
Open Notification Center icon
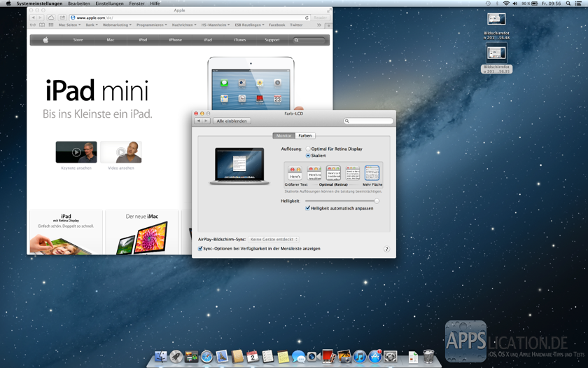pyautogui.click(x=578, y=4)
